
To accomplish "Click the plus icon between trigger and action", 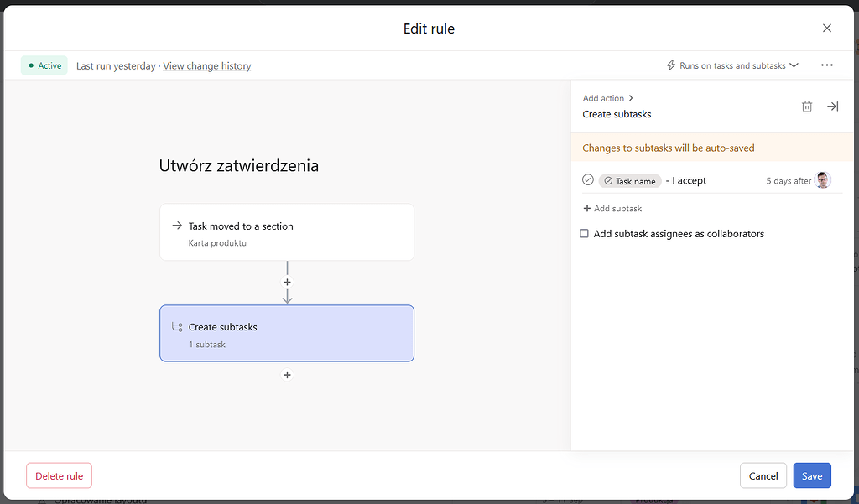I will coord(287,283).
